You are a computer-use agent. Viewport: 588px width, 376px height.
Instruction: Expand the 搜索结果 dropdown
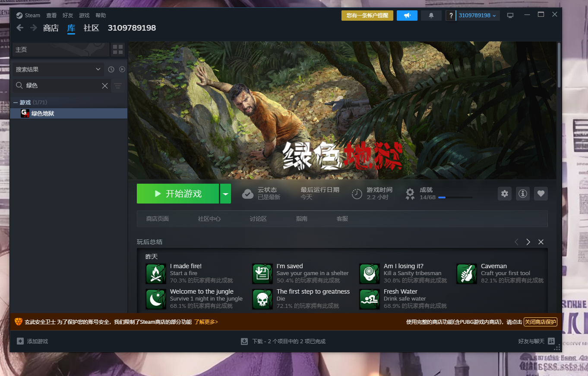coord(58,69)
